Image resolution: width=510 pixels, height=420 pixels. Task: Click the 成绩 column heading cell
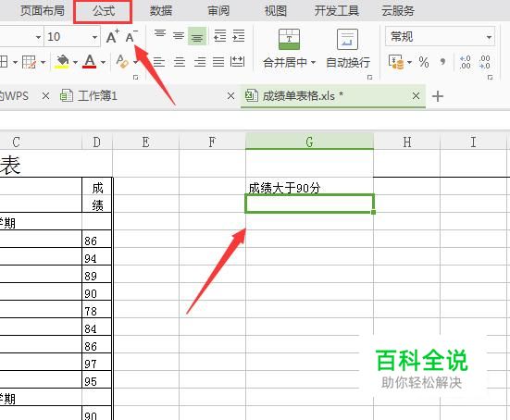pos(97,195)
